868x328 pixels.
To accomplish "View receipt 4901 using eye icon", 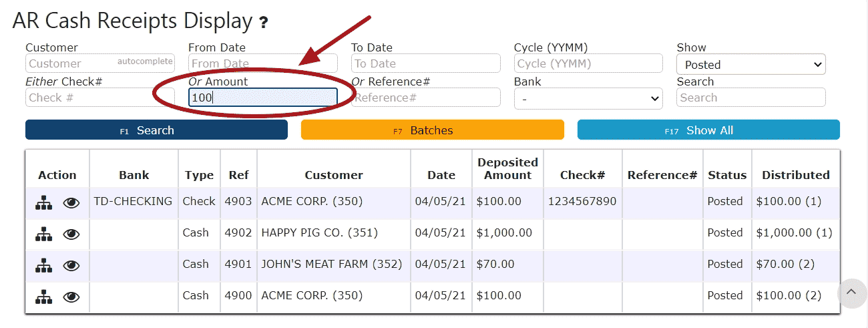I will tap(71, 265).
